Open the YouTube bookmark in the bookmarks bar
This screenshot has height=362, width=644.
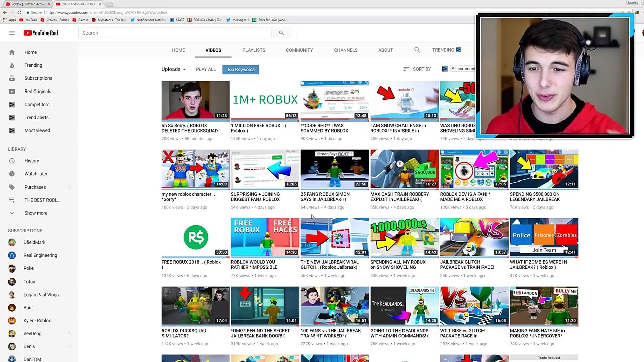28,20
